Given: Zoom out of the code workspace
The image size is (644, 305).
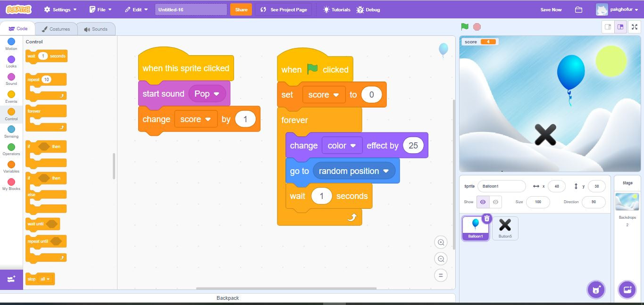Looking at the screenshot, I should pos(441,259).
